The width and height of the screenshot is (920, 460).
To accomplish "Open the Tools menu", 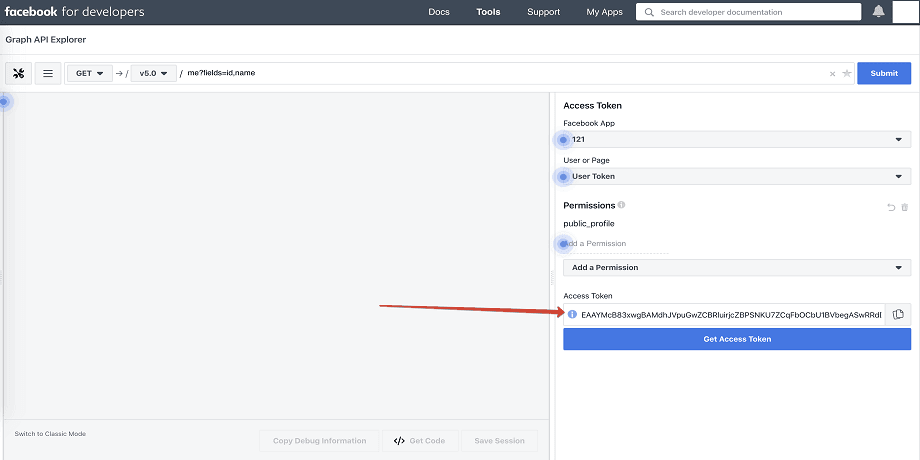I will 488,12.
